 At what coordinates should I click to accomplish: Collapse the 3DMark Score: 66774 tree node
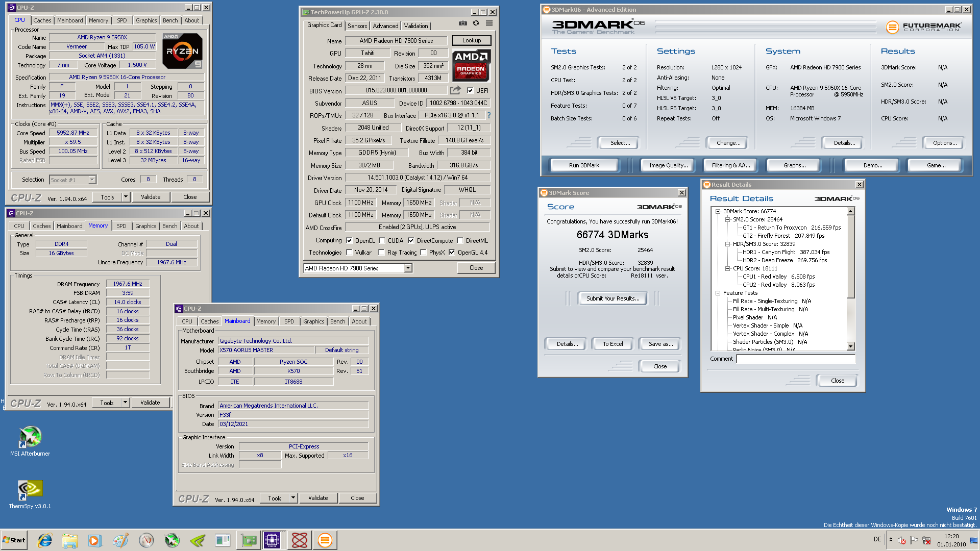point(718,211)
